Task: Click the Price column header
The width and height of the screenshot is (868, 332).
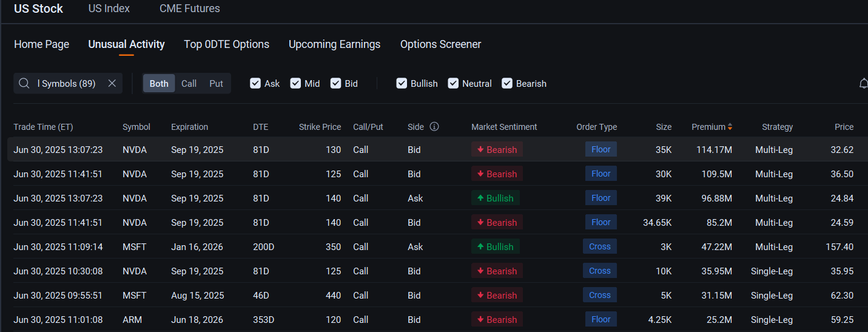Action: pos(844,127)
